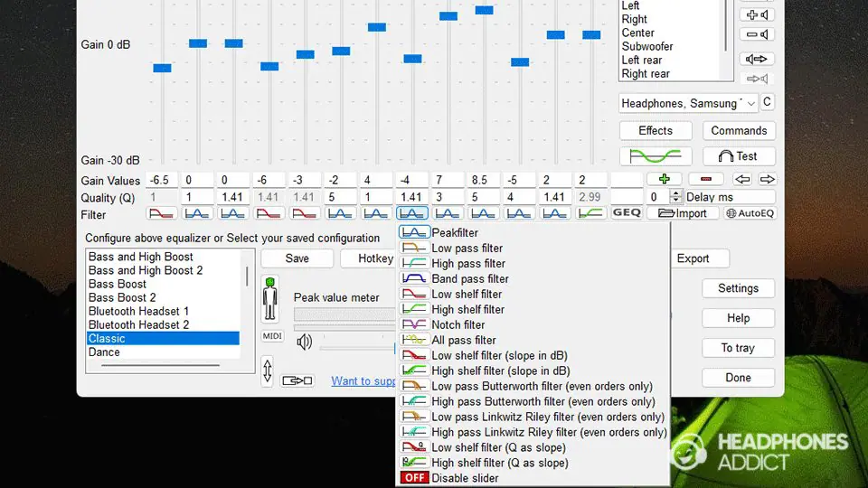Open the first Filter type dropdown under -6.5
This screenshot has height=488, width=868.
tap(162, 213)
